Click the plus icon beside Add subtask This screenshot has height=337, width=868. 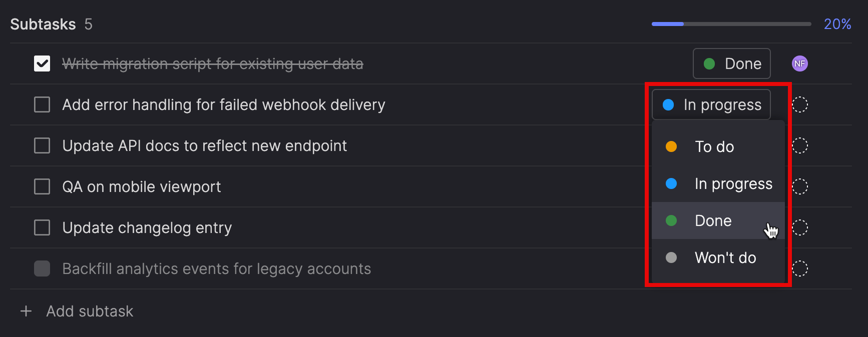click(x=26, y=311)
